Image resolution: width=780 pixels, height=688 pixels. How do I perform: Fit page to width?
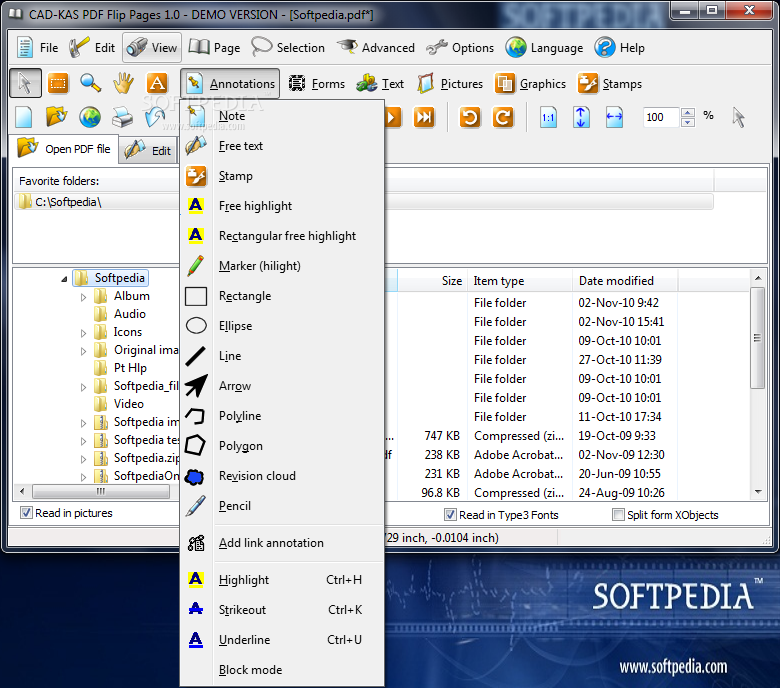614,117
